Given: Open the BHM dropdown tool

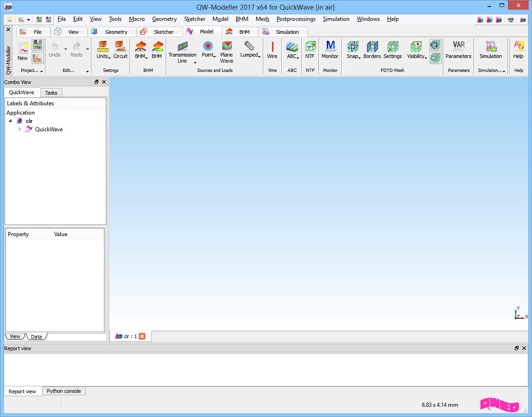Looking at the screenshot, I should pyautogui.click(x=141, y=50).
